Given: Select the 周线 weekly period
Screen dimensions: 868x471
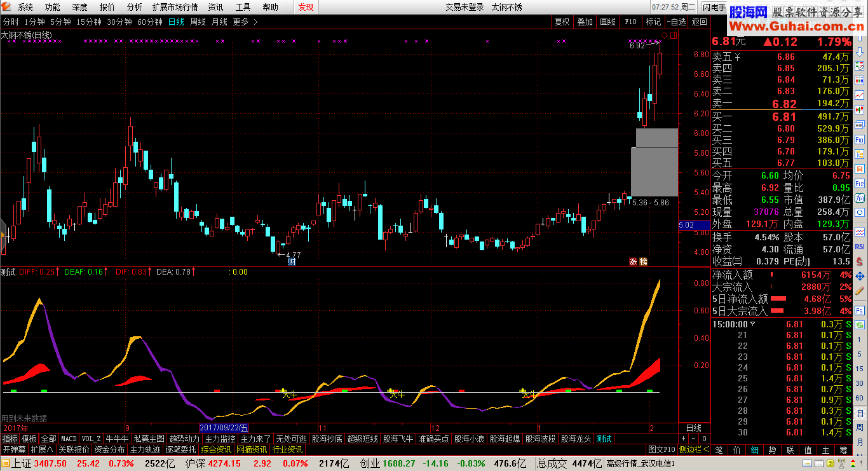Looking at the screenshot, I should point(198,22).
